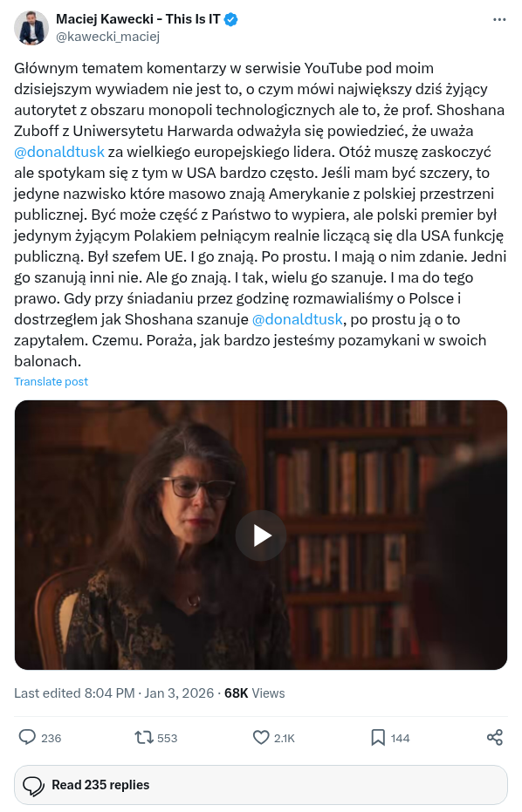The image size is (522, 812).
Task: Click the 2.1K likes count
Action: coord(284,739)
